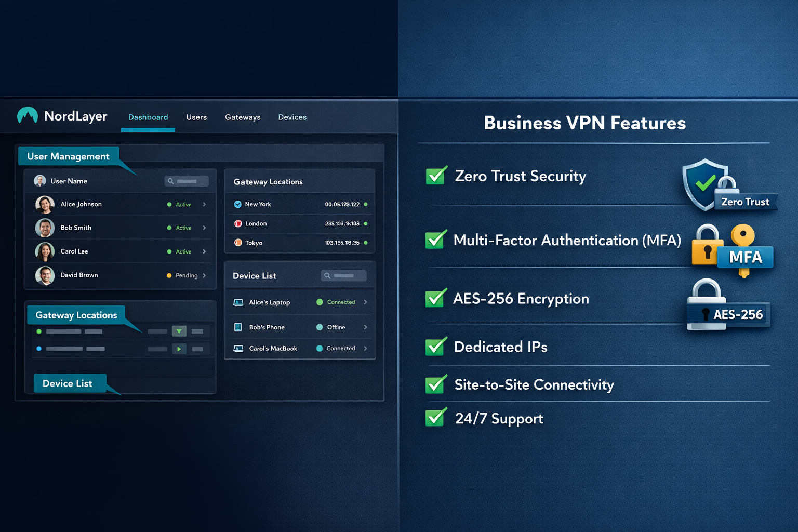Click the New York gateway check icon
The image size is (798, 532).
[237, 204]
